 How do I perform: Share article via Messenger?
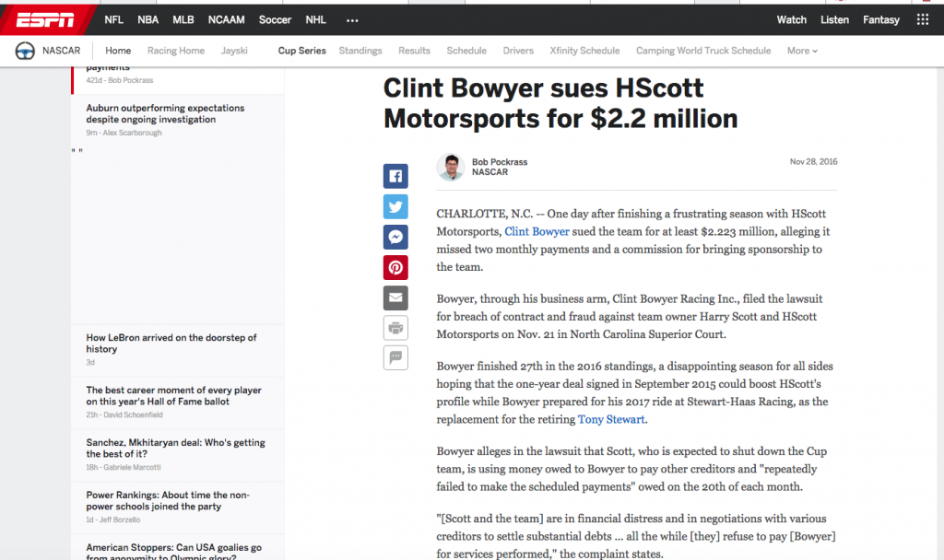point(395,237)
